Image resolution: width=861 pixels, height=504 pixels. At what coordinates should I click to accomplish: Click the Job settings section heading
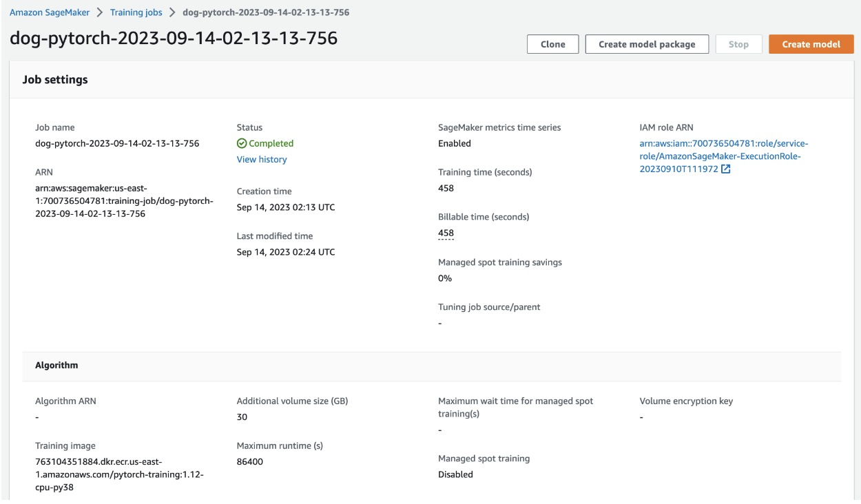[x=55, y=80]
